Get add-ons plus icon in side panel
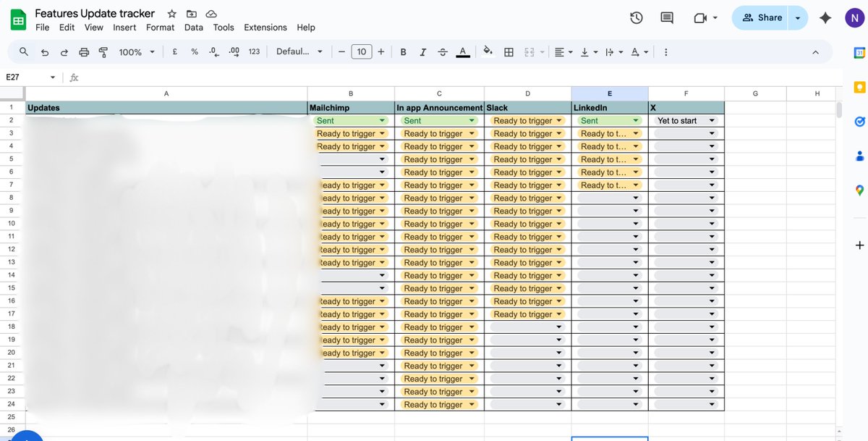 859,245
